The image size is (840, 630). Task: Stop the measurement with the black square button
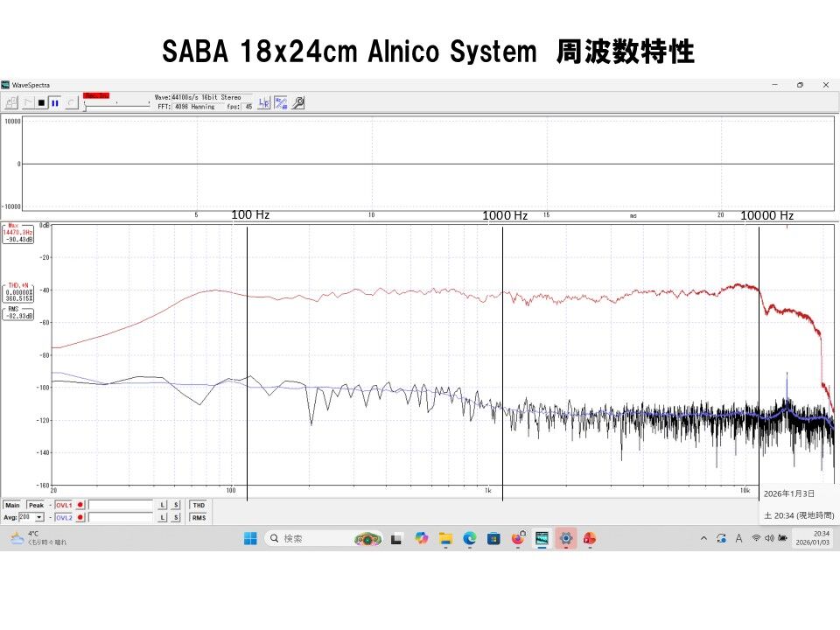pos(41,102)
